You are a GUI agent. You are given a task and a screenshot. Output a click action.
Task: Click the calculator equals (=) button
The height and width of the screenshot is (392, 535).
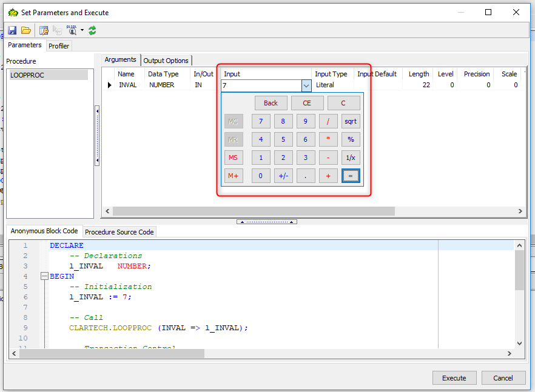click(x=351, y=176)
